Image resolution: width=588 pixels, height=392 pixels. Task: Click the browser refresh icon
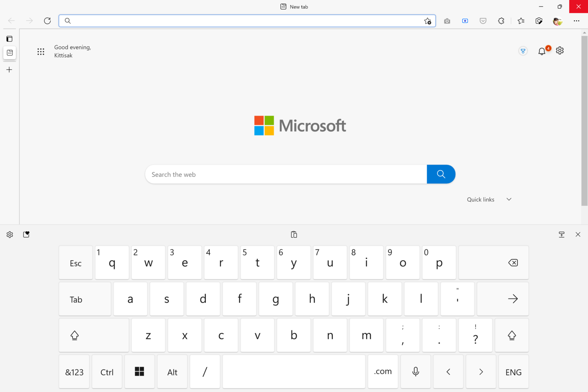[47, 21]
